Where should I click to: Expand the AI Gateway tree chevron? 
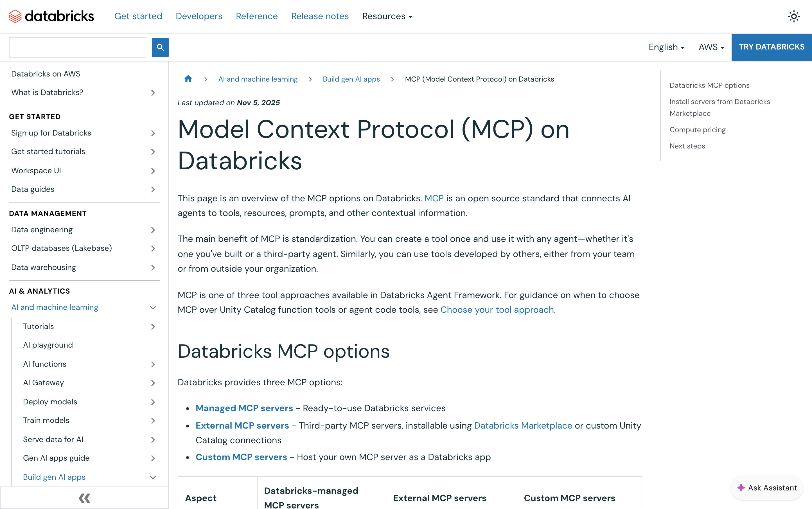153,383
